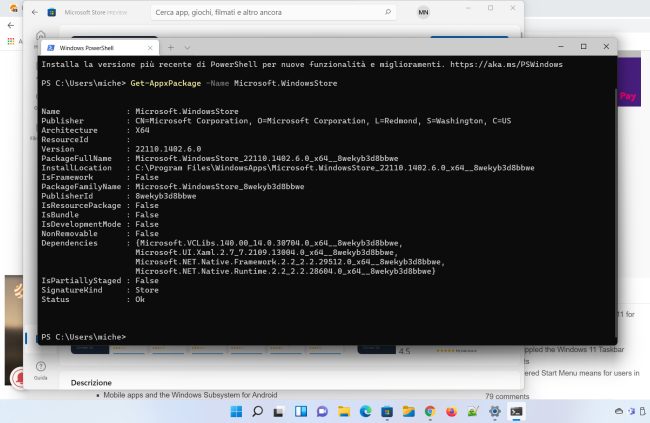Click the Teams tray icon
The width and height of the screenshot is (650, 423).
point(631,411)
